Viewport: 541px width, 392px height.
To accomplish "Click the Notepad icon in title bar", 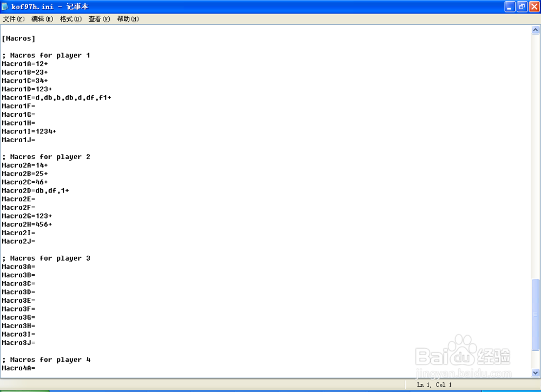I will click(5, 6).
